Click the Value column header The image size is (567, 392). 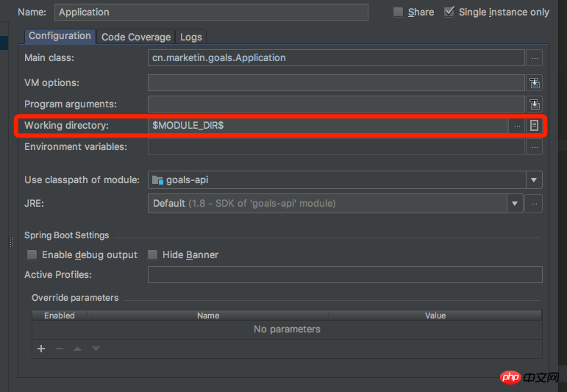pos(435,316)
